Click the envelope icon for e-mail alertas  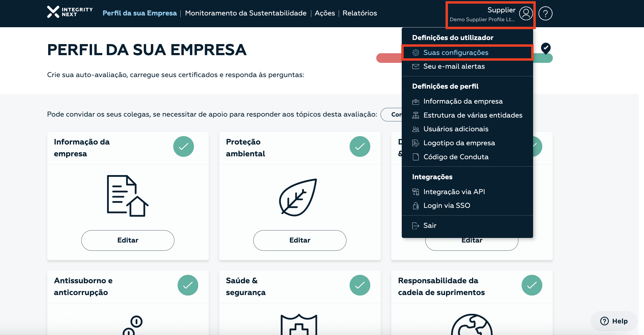click(415, 66)
